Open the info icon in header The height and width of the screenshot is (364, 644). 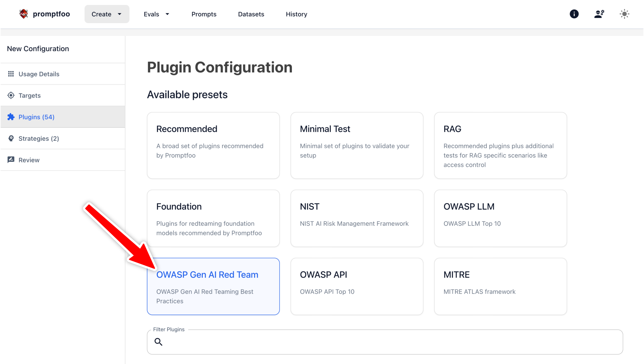point(574,14)
